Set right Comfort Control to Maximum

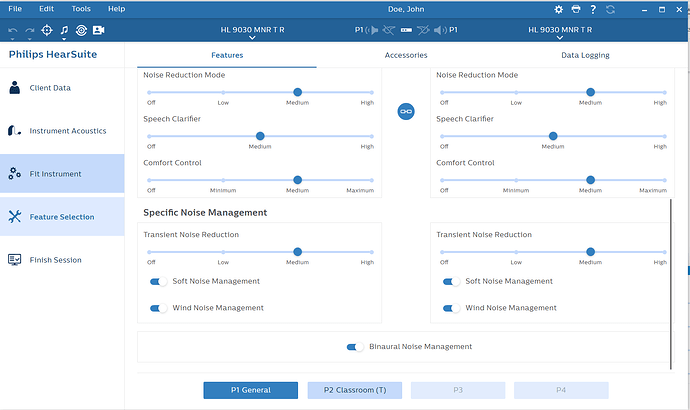(664, 180)
